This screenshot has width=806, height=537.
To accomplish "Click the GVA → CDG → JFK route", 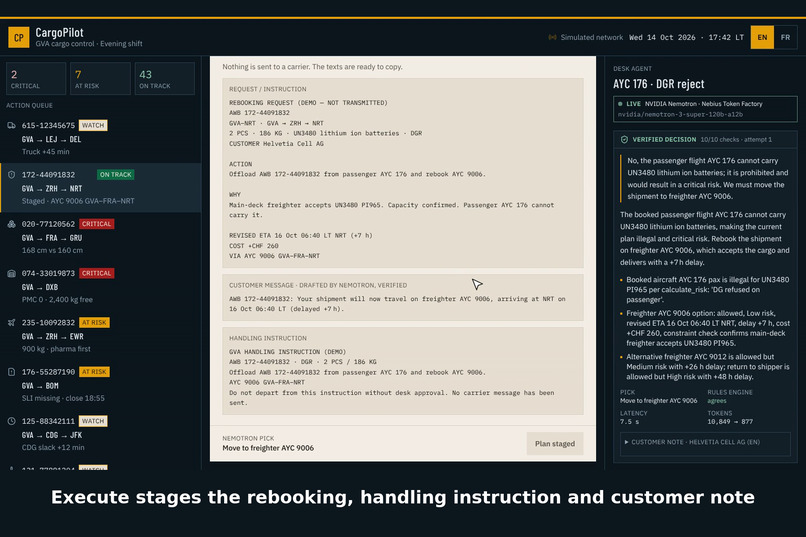I will (x=52, y=435).
